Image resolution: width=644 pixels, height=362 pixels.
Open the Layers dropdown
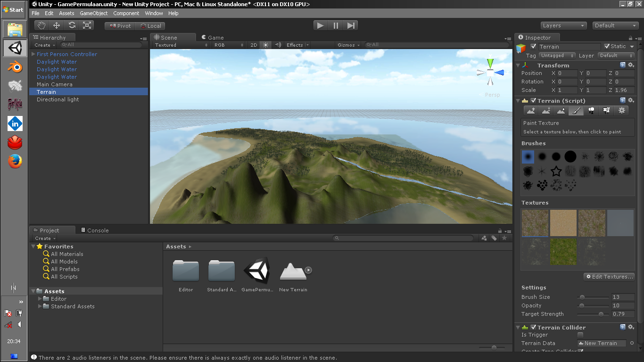[564, 25]
